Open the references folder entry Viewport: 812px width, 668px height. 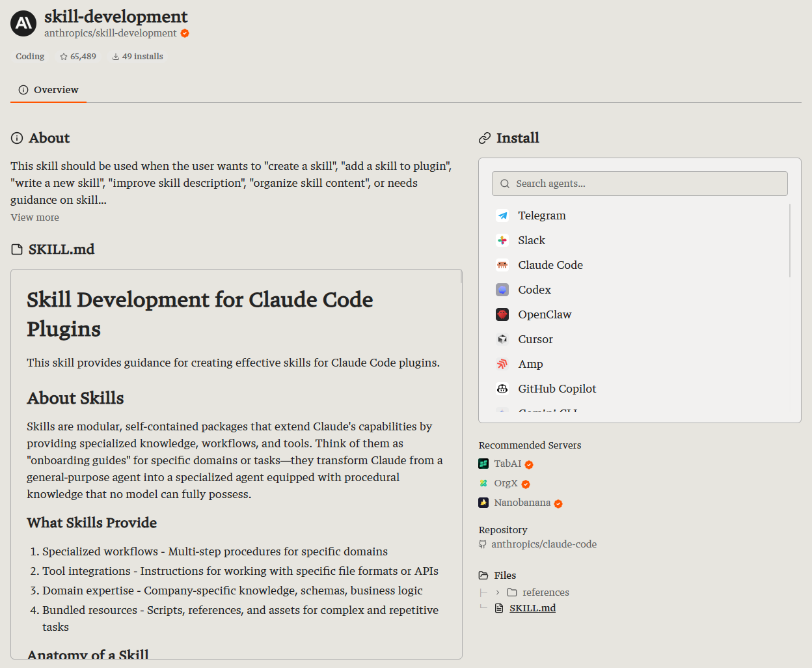[546, 592]
